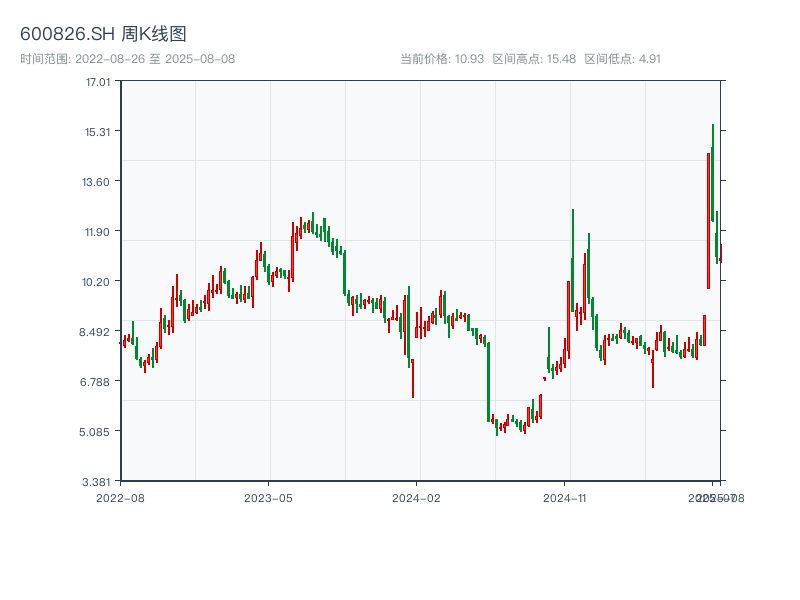
Task: Click the 15.31 price axis label
Action: click(x=97, y=131)
